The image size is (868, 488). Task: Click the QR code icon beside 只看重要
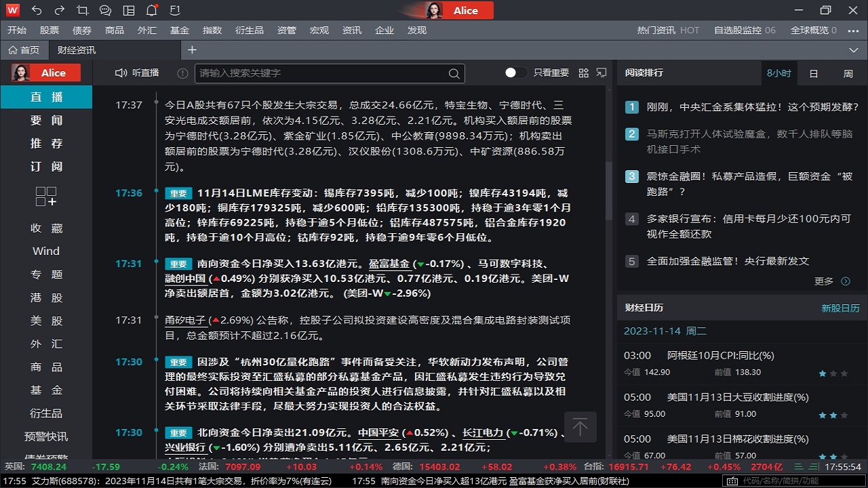coord(583,73)
